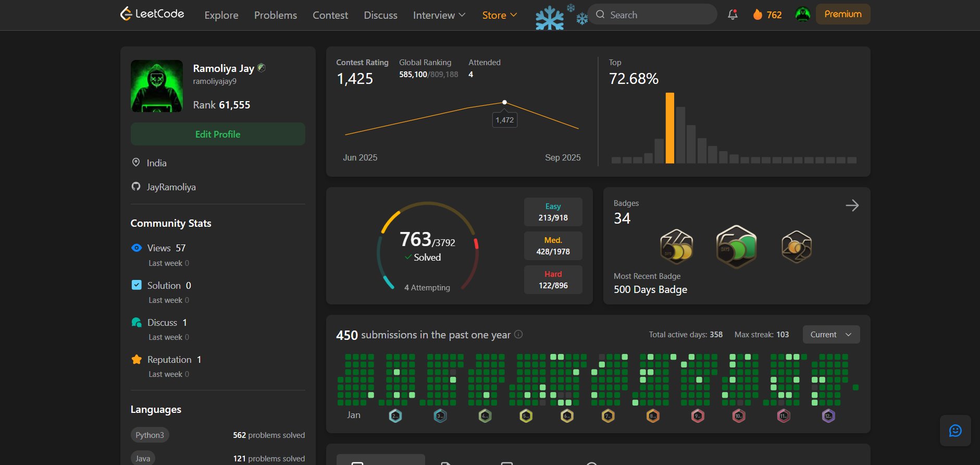
Task: Click the info icon beside submissions count
Action: coord(518,335)
